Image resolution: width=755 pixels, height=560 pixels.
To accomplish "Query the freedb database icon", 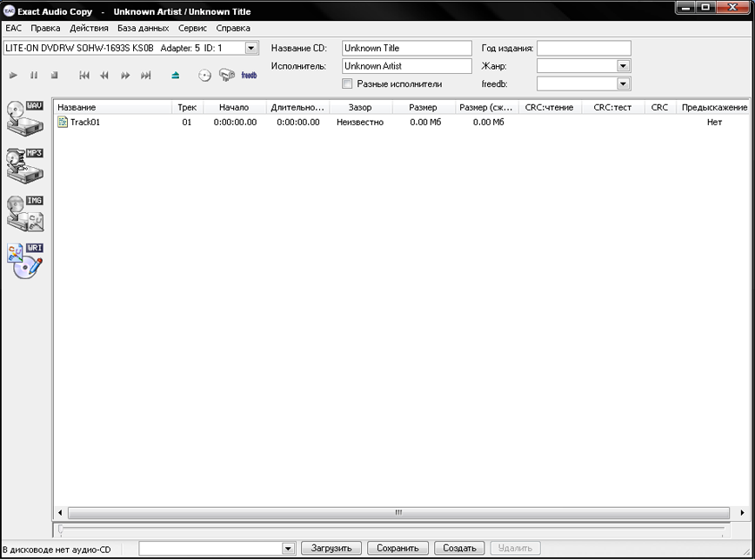I will tap(249, 75).
